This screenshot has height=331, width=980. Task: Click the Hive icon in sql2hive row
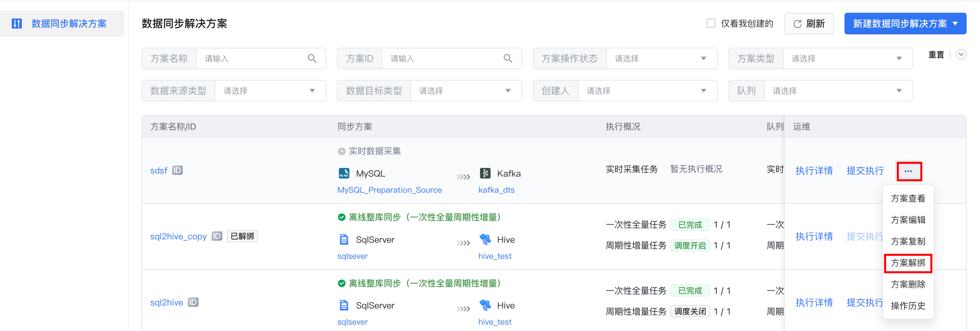tap(485, 305)
